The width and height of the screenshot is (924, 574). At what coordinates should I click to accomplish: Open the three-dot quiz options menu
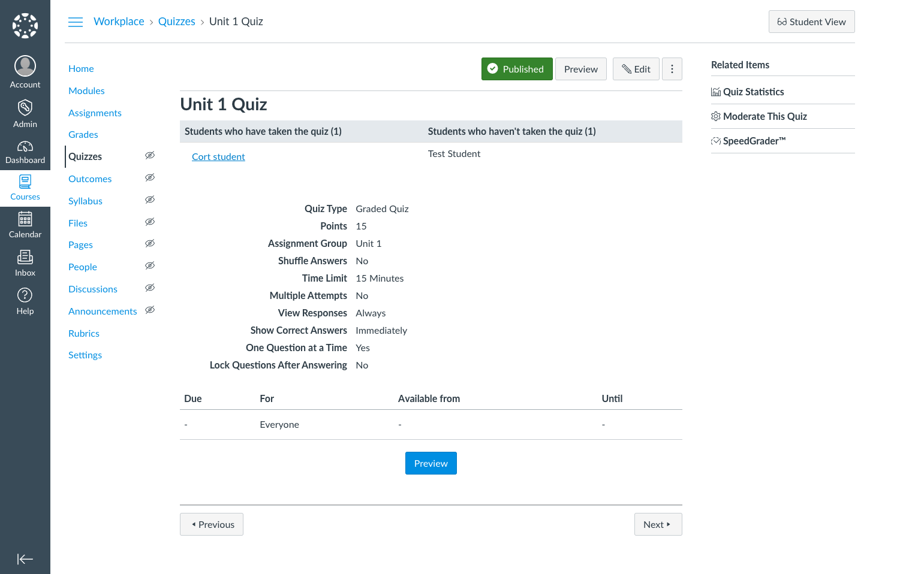(x=672, y=69)
